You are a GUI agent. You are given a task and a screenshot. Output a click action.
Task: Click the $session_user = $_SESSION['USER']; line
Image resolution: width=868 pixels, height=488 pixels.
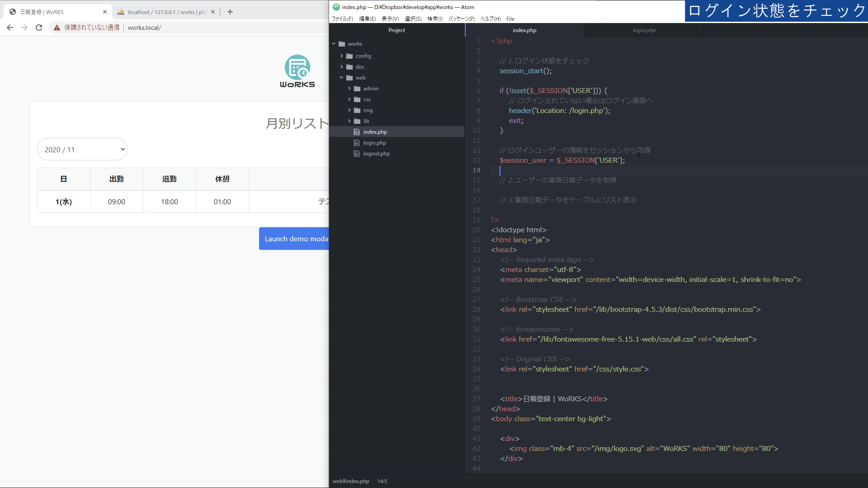[562, 160]
